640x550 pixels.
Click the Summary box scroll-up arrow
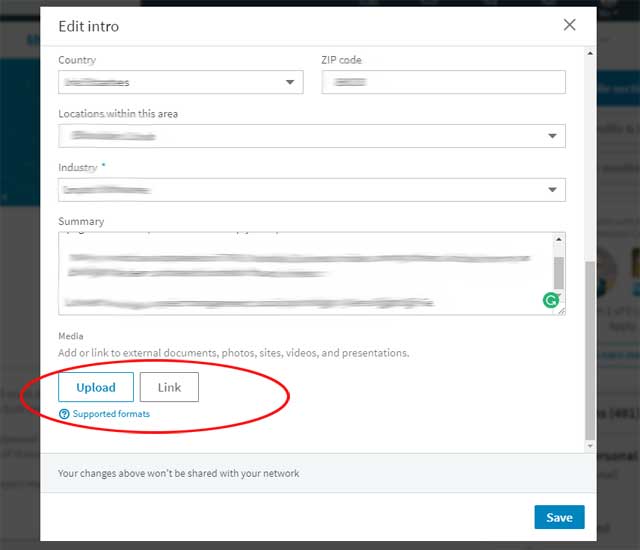(x=559, y=240)
